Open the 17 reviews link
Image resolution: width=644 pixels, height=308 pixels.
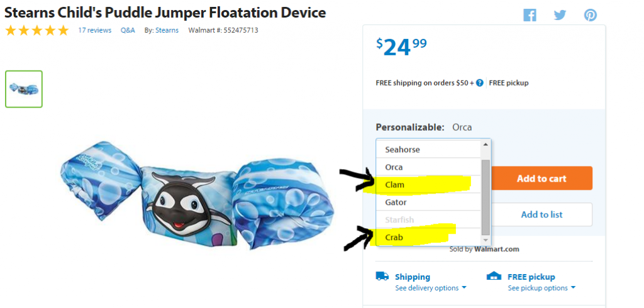[x=94, y=30]
